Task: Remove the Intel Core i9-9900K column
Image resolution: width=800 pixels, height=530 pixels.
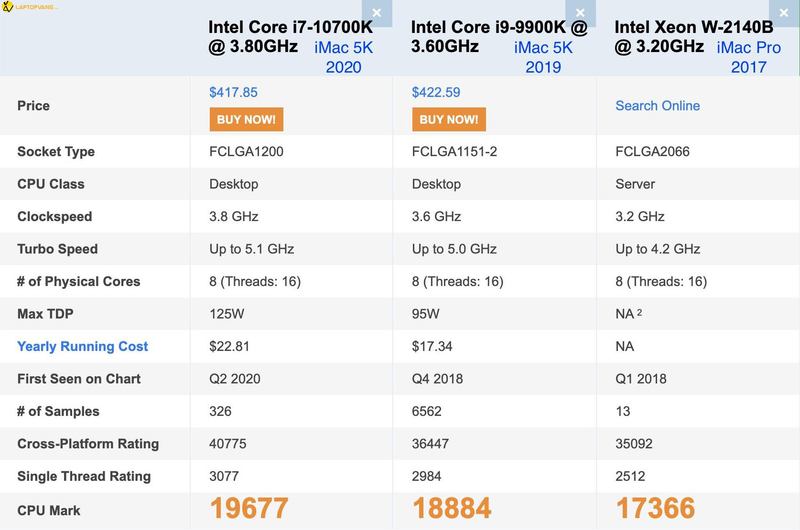Action: [579, 13]
